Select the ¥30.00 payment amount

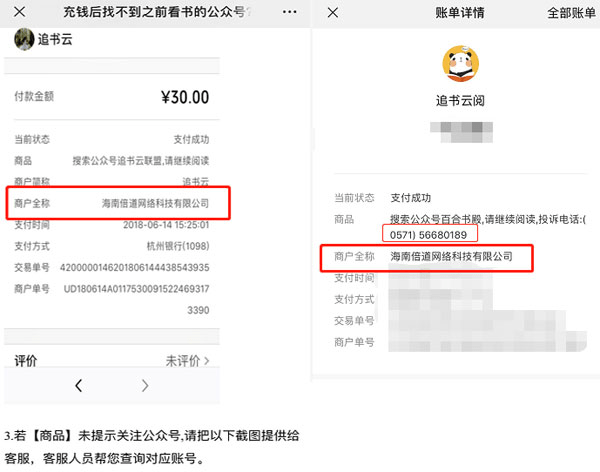[x=185, y=97]
